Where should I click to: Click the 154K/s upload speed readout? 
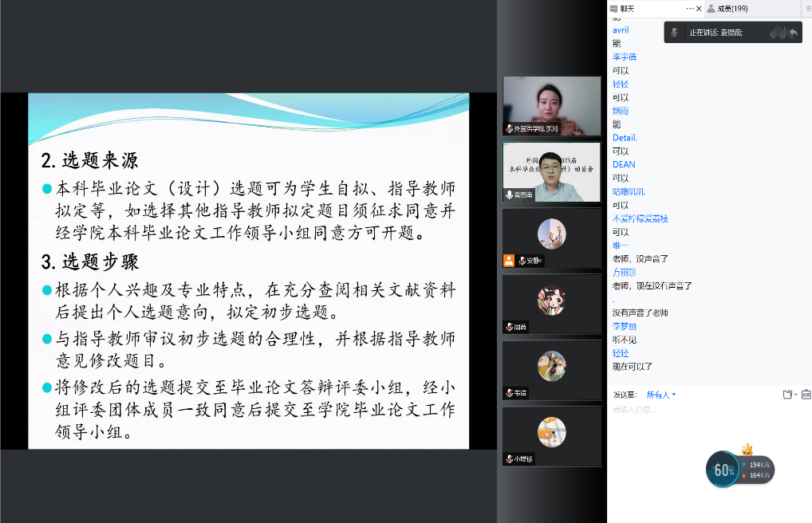point(756,465)
